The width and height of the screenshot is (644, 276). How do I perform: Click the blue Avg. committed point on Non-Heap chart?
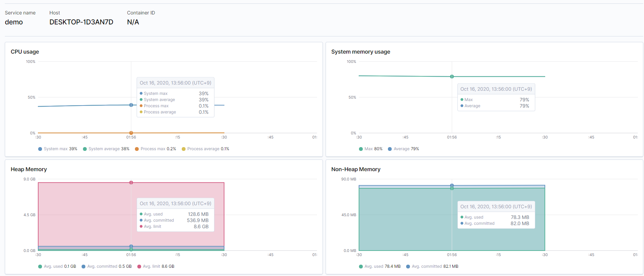(452, 186)
